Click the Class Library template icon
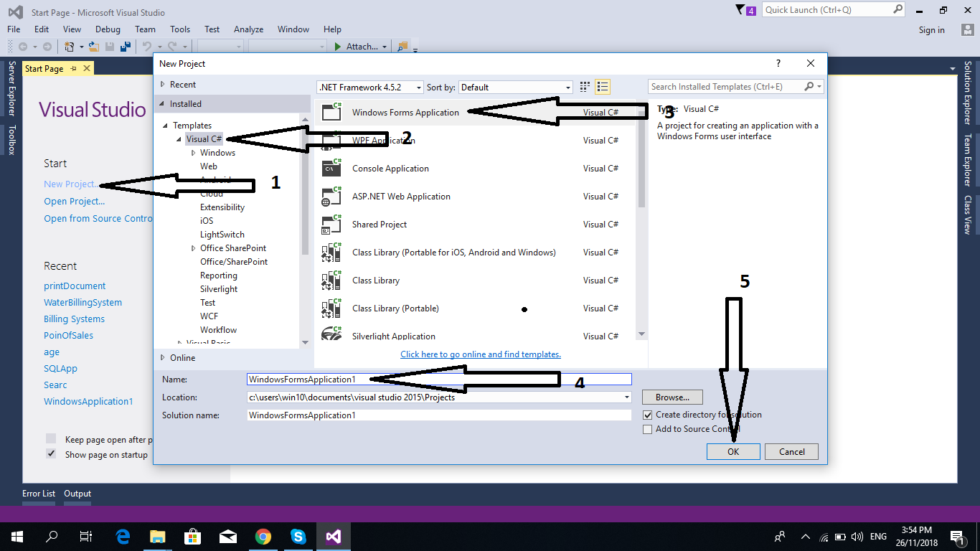 pyautogui.click(x=331, y=280)
